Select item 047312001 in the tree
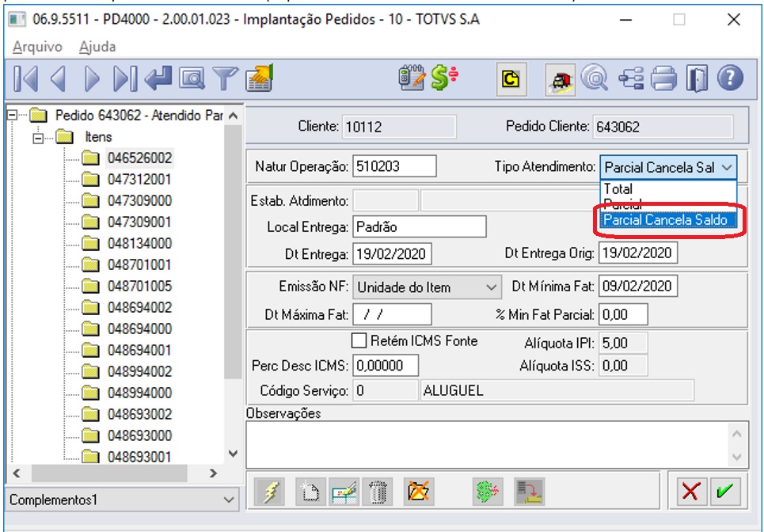The image size is (764, 532). (x=140, y=179)
